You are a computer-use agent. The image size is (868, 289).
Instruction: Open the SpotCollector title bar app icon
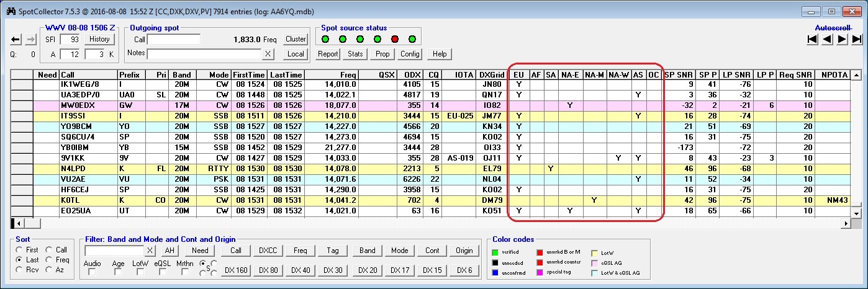click(10, 11)
